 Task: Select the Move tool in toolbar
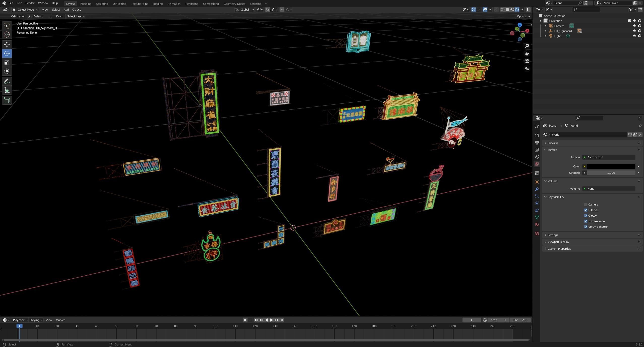click(7, 45)
